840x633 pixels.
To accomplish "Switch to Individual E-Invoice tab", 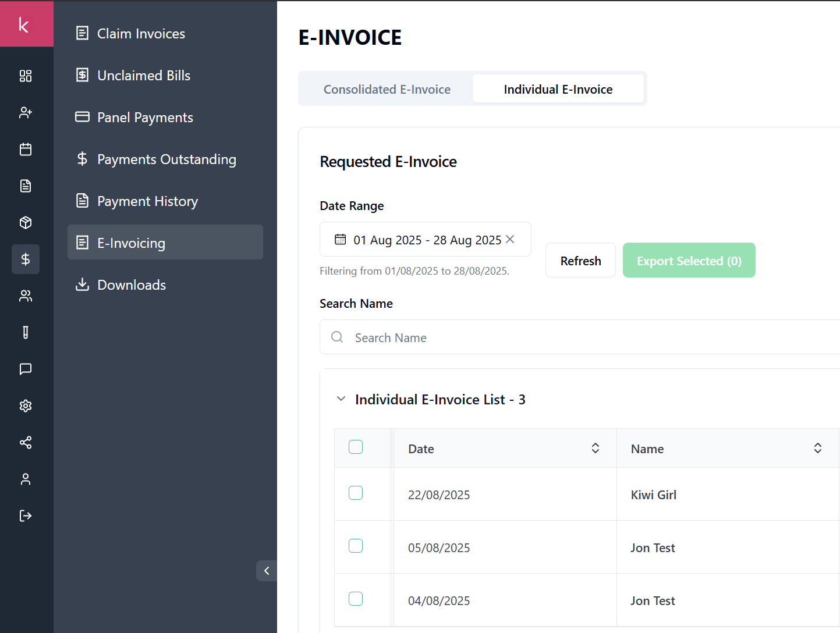I will (558, 89).
